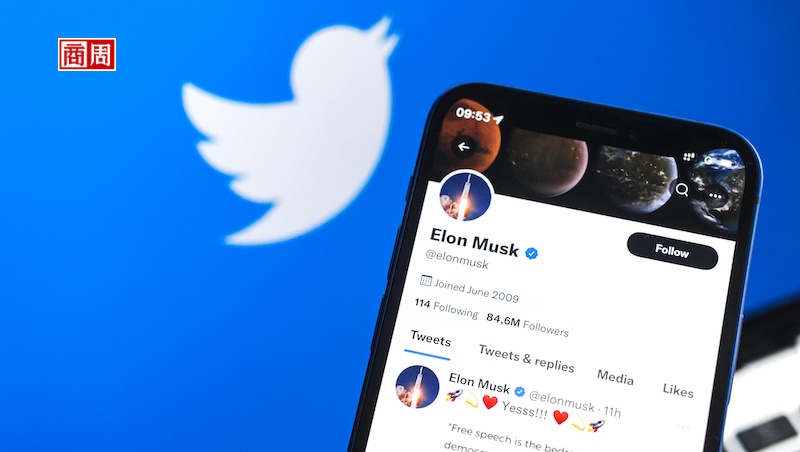Image resolution: width=800 pixels, height=452 pixels.
Task: Open the three-dot more options menu
Action: [715, 196]
